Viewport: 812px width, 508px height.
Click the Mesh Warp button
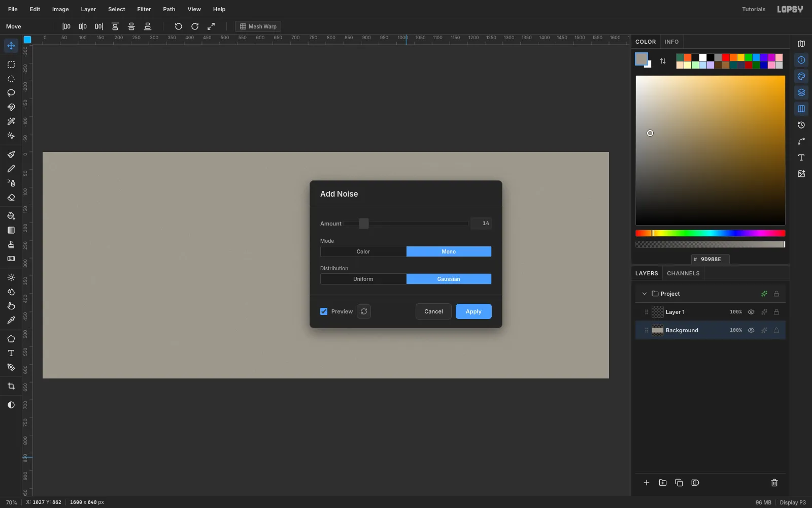[258, 26]
